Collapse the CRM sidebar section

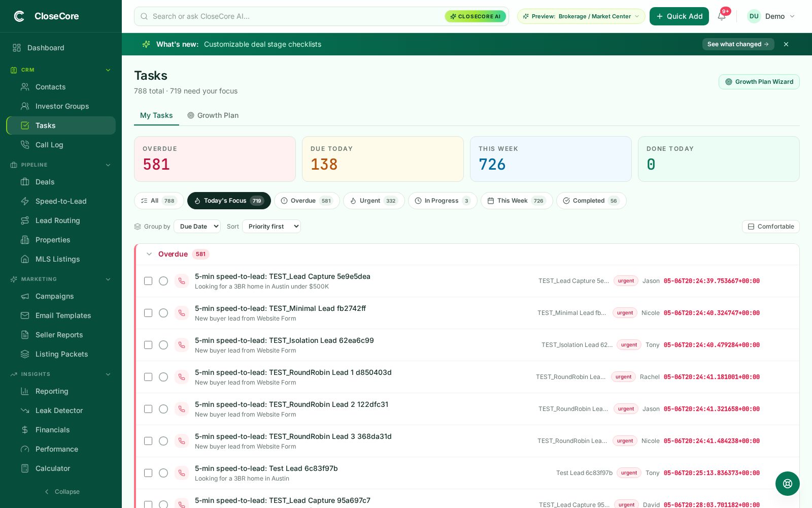tap(108, 70)
